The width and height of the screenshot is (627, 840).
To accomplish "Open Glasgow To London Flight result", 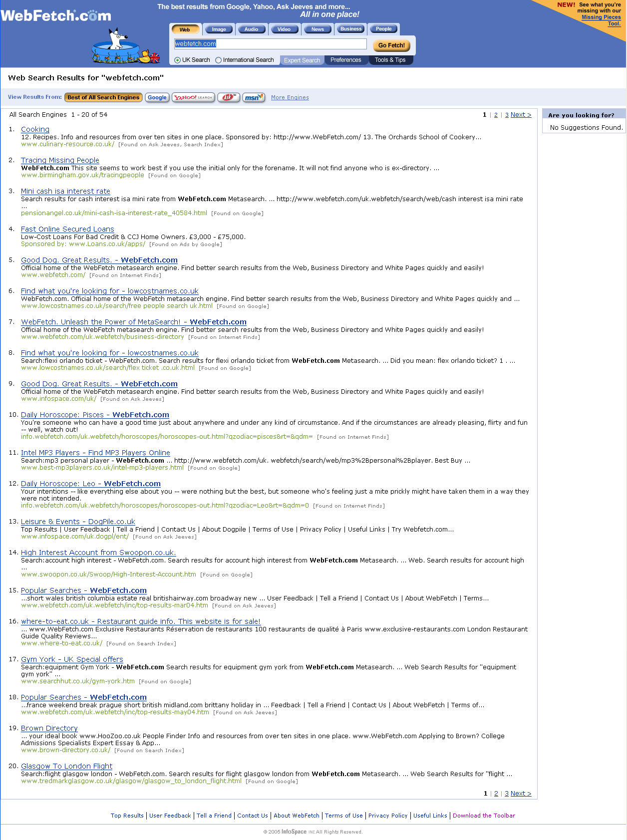I will (67, 766).
